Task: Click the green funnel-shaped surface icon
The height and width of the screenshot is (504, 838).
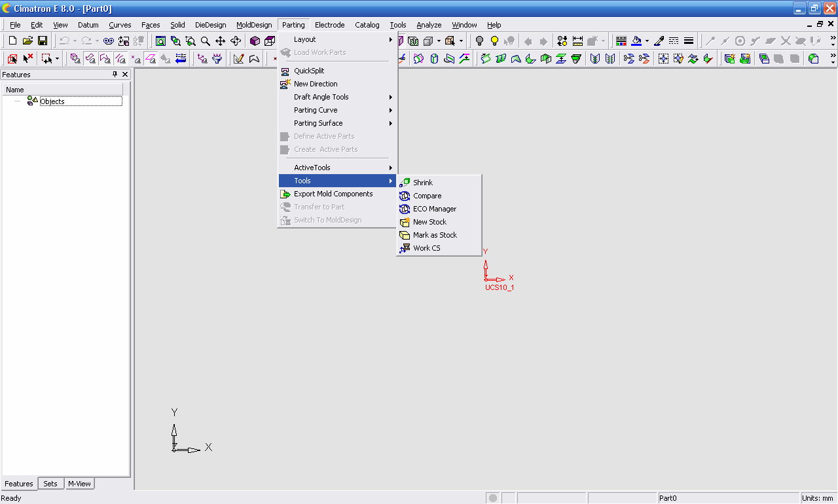Action: coord(576,59)
